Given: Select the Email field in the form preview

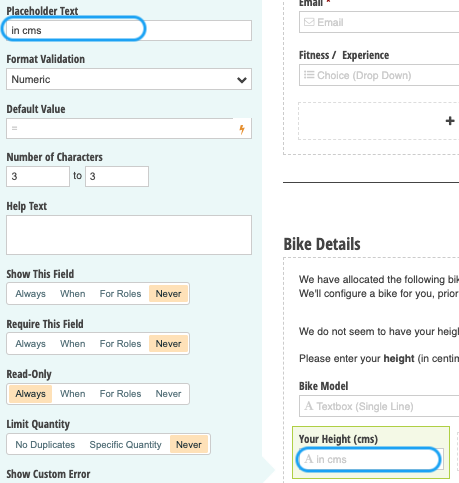Looking at the screenshot, I should point(379,22).
